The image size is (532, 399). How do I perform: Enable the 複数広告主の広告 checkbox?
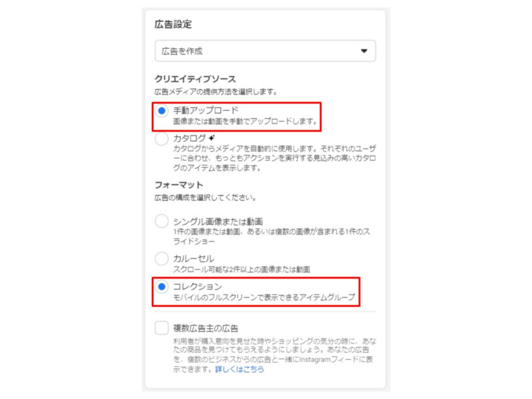[162, 328]
